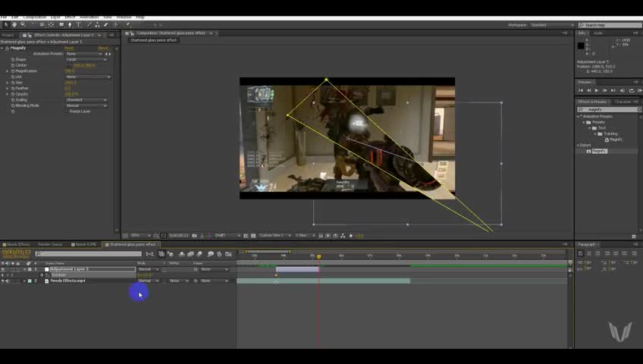This screenshot has height=364, width=643.
Task: Select the Type tool in toolbar
Action: (x=78, y=24)
